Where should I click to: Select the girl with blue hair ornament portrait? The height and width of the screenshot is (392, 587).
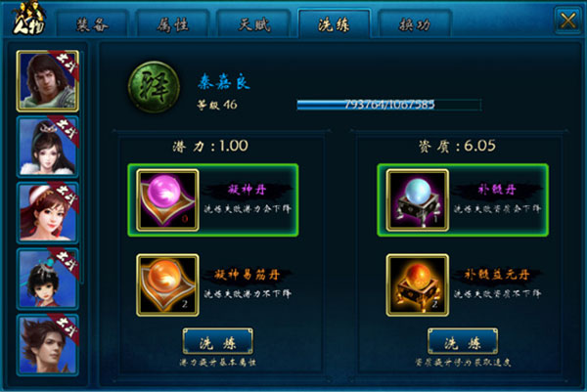pos(48,279)
